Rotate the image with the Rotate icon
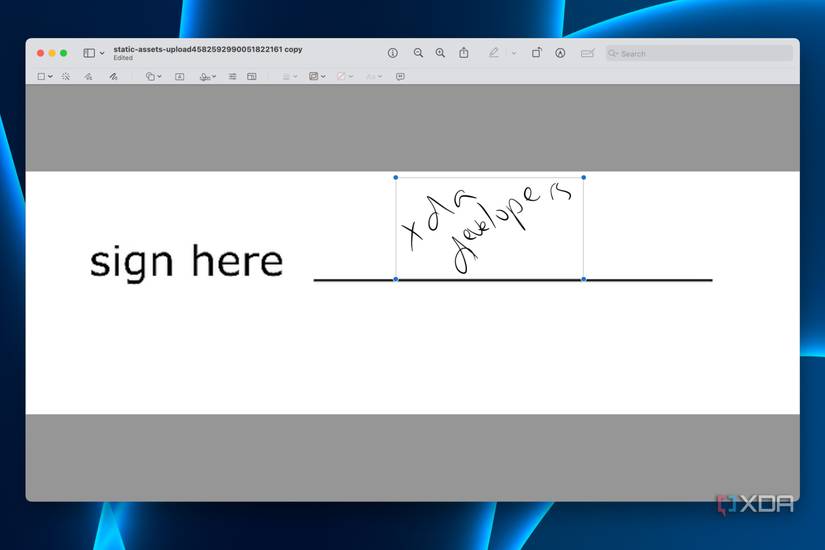 pyautogui.click(x=536, y=53)
